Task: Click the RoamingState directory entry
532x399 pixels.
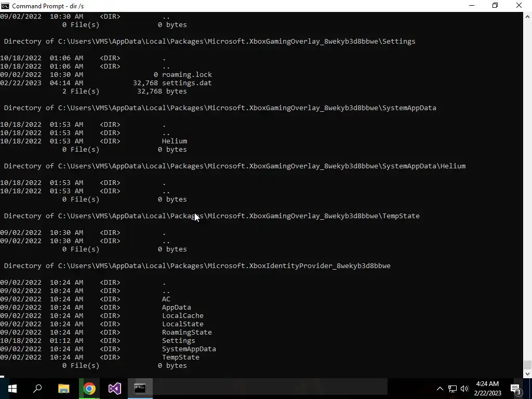Action: click(187, 332)
